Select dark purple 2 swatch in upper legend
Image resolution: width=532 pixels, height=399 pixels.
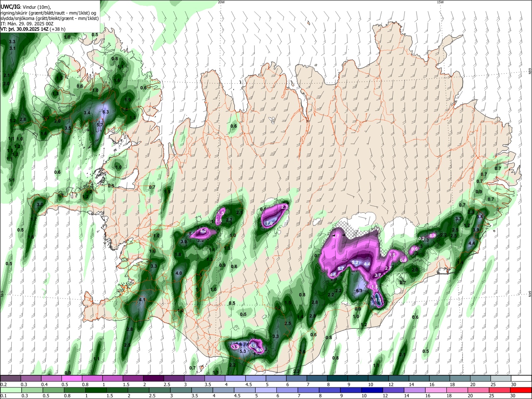click(153, 378)
